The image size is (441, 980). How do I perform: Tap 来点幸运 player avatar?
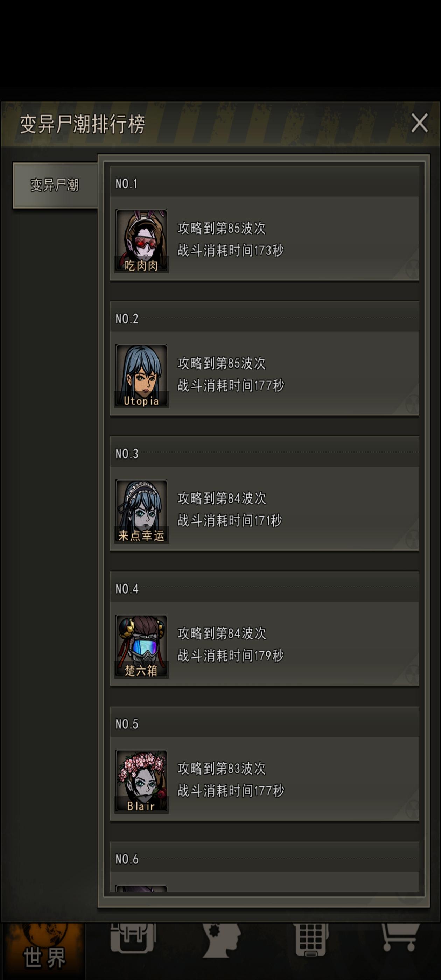point(141,511)
